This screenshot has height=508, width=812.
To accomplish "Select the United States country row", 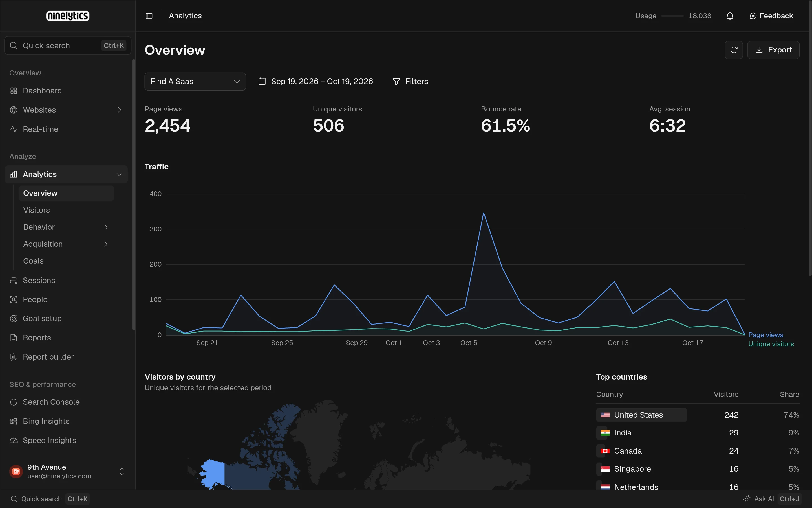I will (698, 415).
